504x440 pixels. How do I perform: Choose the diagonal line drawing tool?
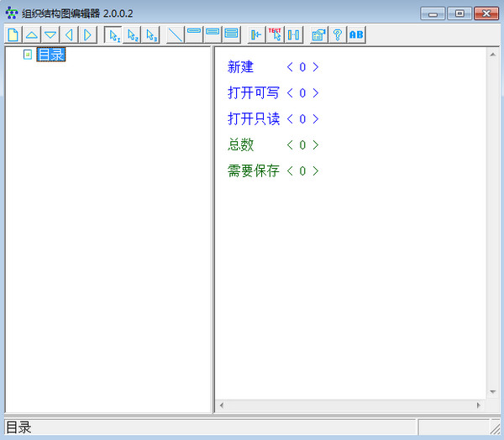coord(176,34)
